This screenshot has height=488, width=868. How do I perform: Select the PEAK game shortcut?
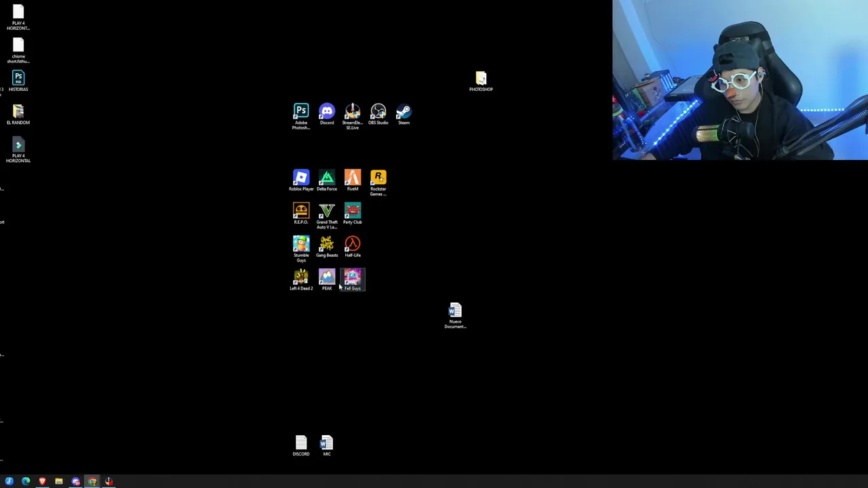(327, 280)
